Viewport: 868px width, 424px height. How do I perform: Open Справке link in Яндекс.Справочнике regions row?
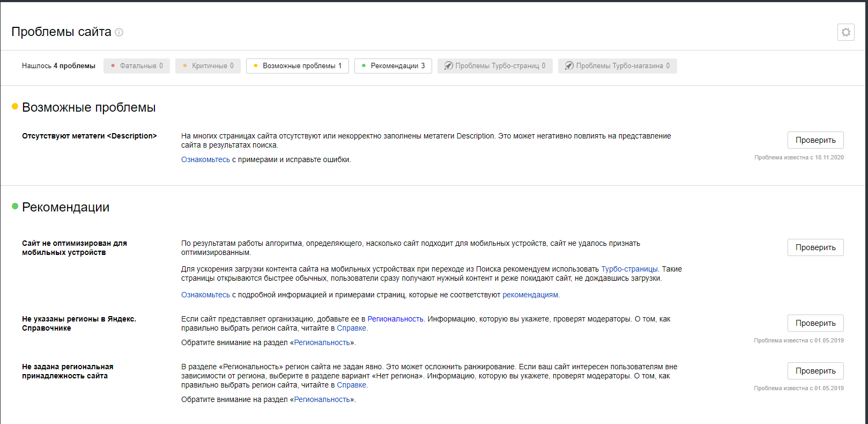(x=352, y=328)
